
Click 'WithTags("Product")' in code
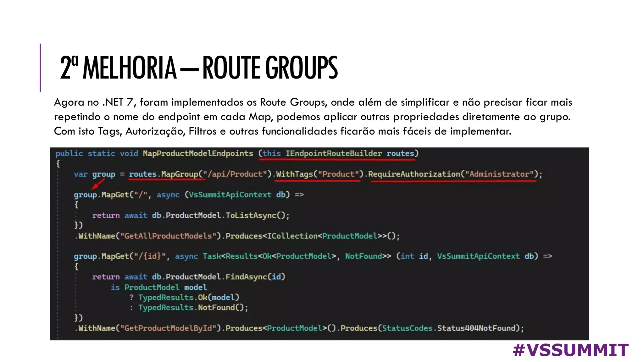coord(320,174)
